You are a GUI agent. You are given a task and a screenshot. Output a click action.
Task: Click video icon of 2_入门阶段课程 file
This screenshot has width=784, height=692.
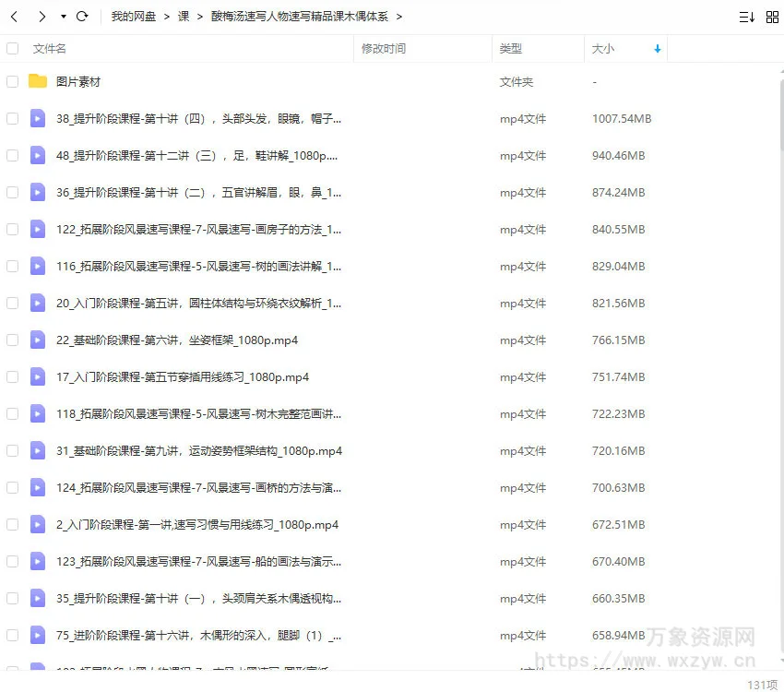(38, 524)
